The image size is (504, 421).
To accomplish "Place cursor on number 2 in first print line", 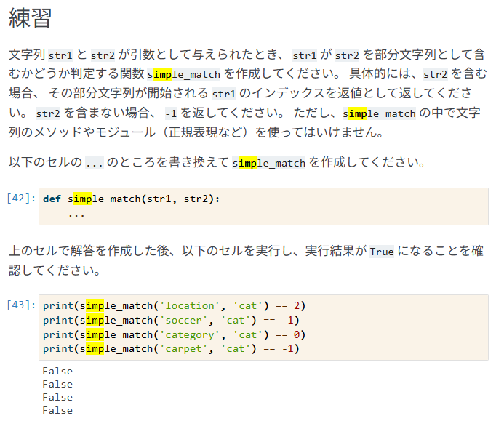I will point(297,305).
